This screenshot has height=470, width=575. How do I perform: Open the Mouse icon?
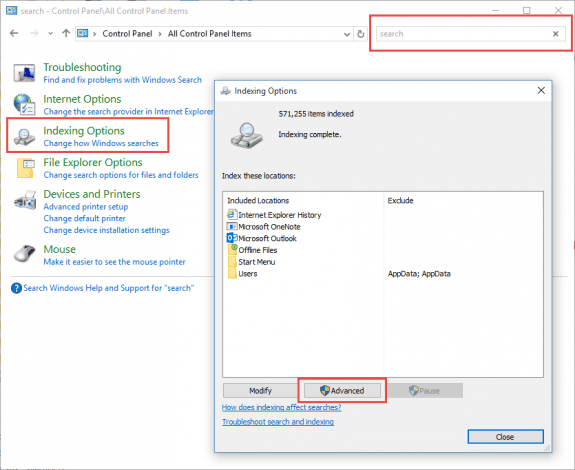[x=24, y=254]
